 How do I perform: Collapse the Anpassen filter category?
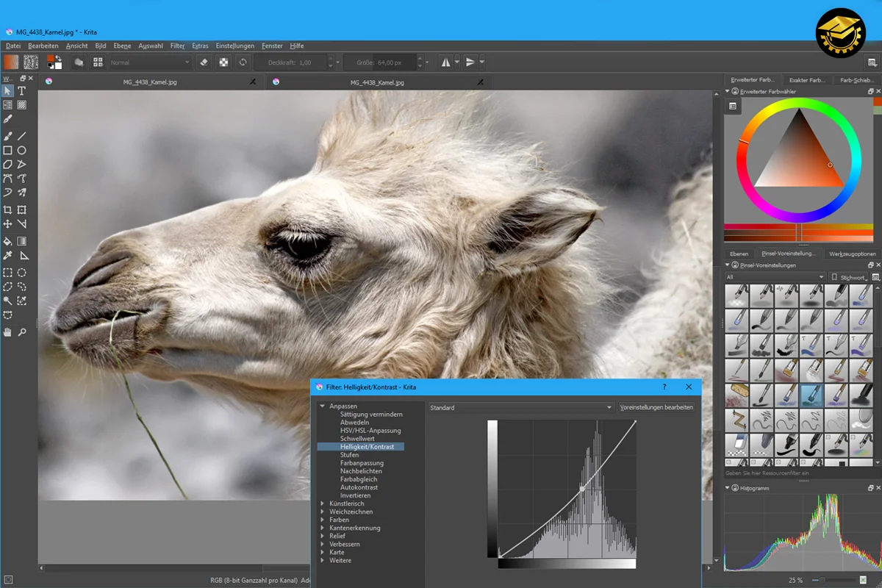pyautogui.click(x=323, y=406)
